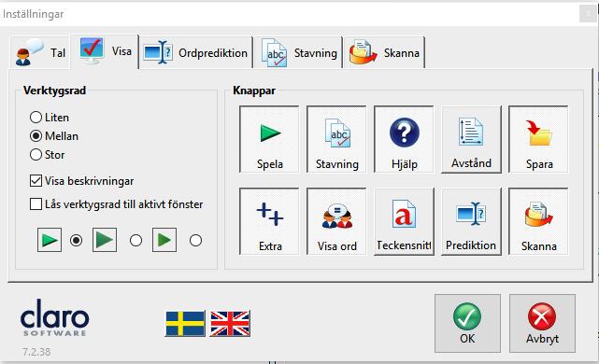Screen dimensions: 599x364
Task: Toggle the Skanna button in Knappar
Action: tap(538, 221)
